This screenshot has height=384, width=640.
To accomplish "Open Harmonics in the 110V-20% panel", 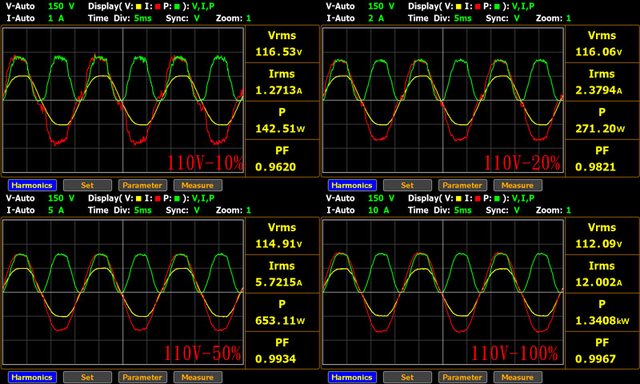I will 352,185.
